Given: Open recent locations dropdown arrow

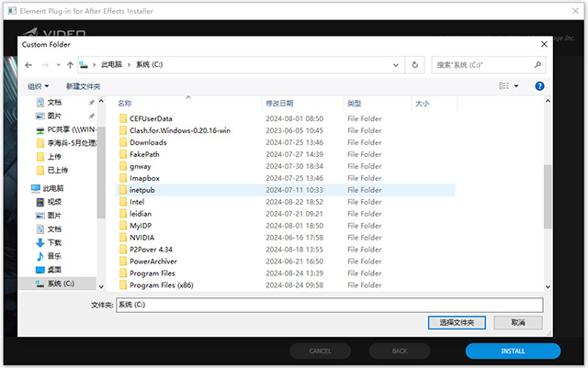Looking at the screenshot, I should [59, 65].
